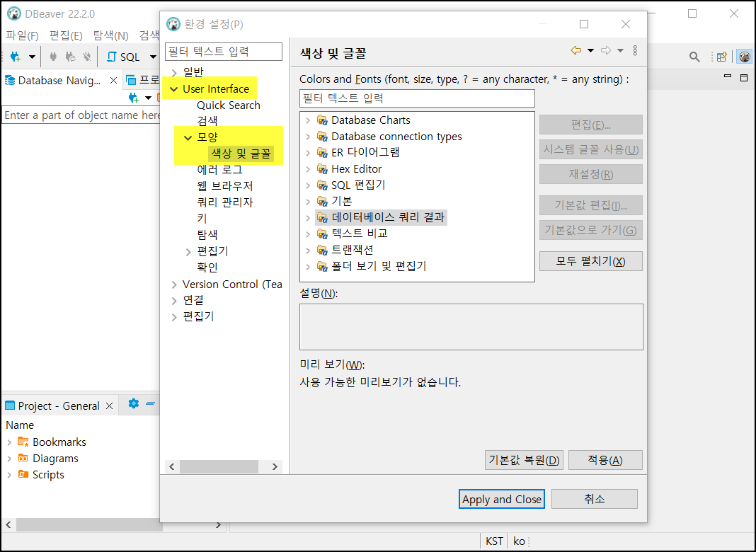Click the 모두 펼치기(X) button
Viewport: 756px width, 552px height.
tap(590, 261)
